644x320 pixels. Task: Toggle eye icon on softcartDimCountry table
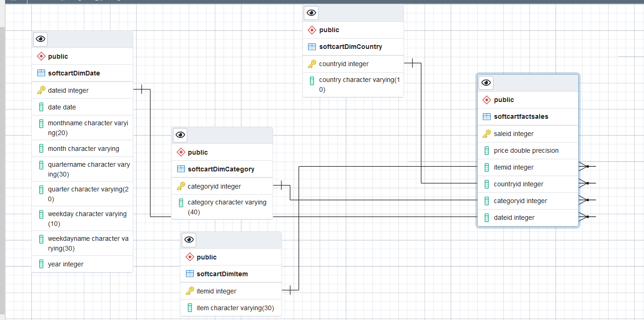[312, 13]
